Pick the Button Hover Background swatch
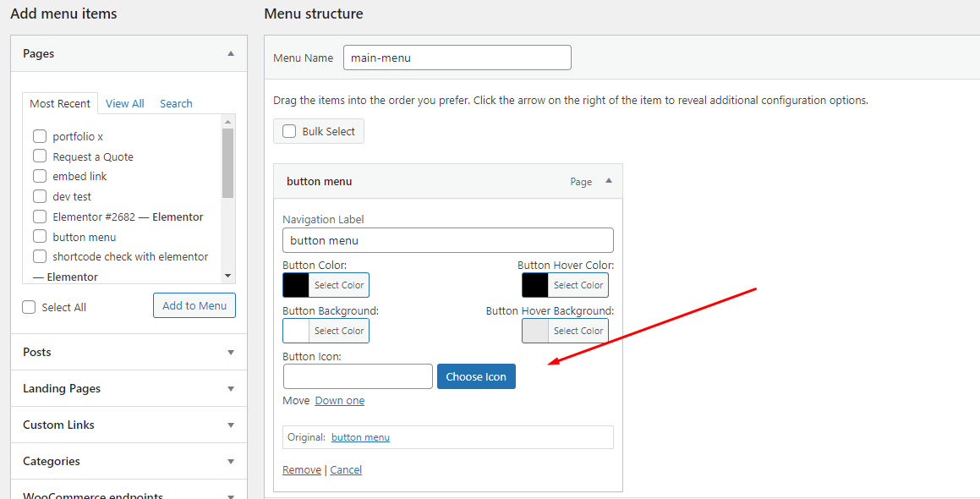The height and width of the screenshot is (499, 980). pyautogui.click(x=535, y=331)
